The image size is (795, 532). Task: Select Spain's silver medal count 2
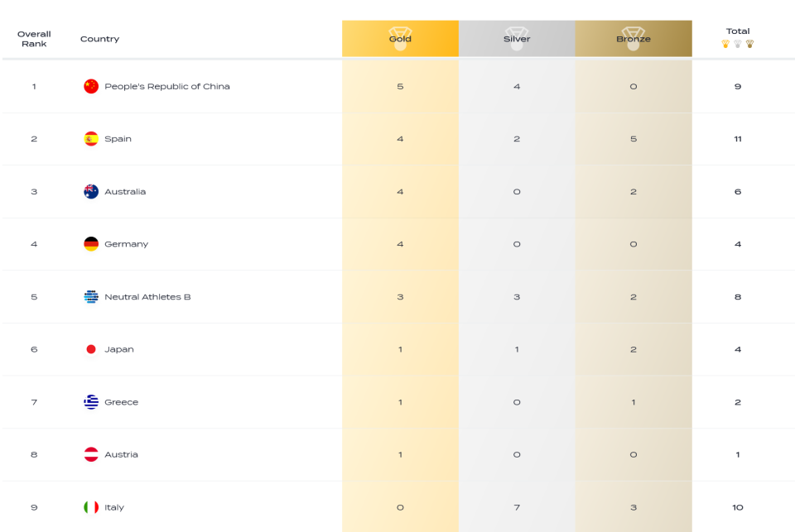(x=517, y=139)
